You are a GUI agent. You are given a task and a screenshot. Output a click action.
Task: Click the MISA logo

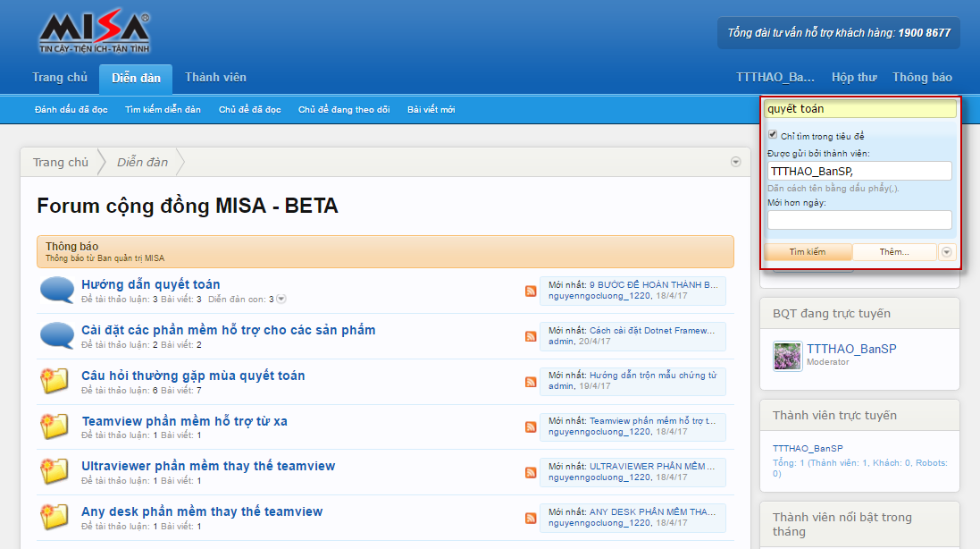pyautogui.click(x=94, y=33)
